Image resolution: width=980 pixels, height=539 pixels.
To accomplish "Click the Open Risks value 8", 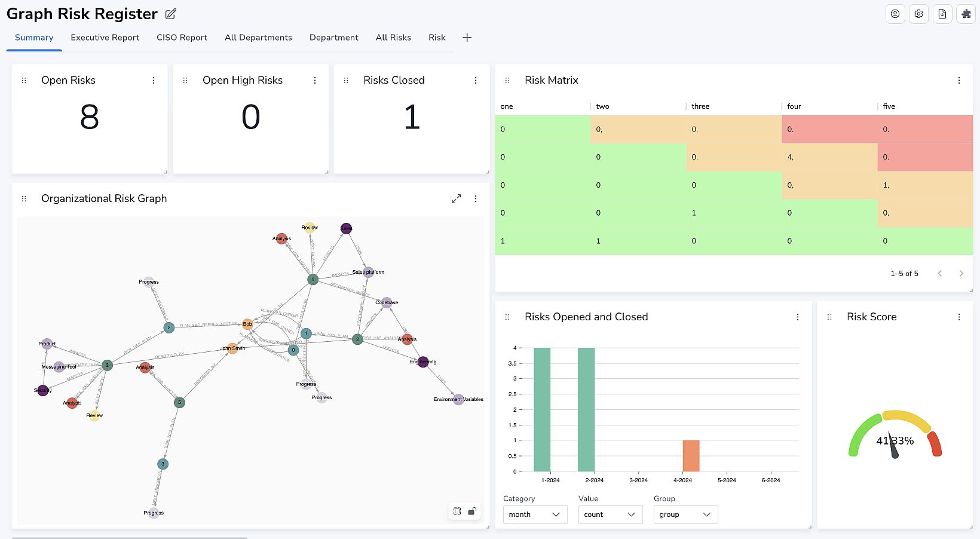I will [x=90, y=117].
